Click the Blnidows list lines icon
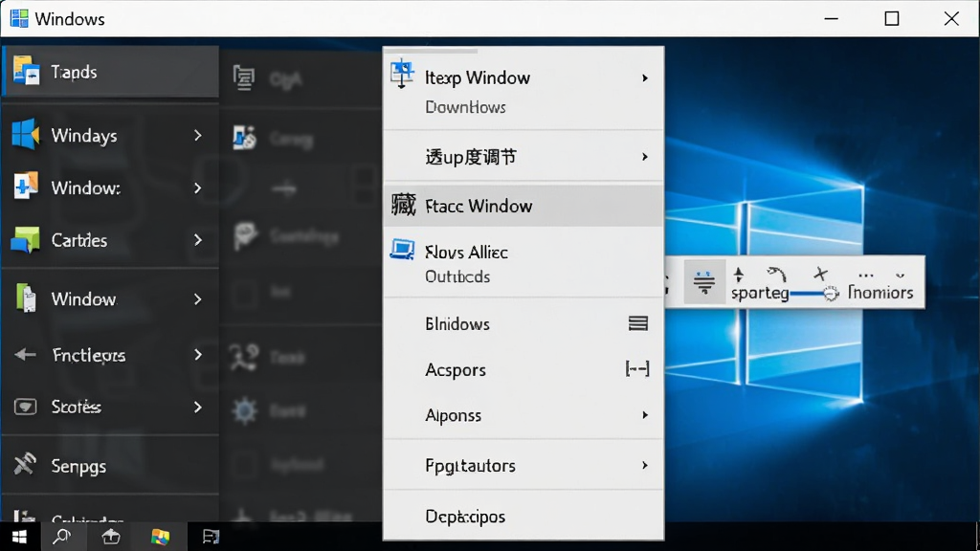This screenshot has width=980, height=551. click(638, 323)
